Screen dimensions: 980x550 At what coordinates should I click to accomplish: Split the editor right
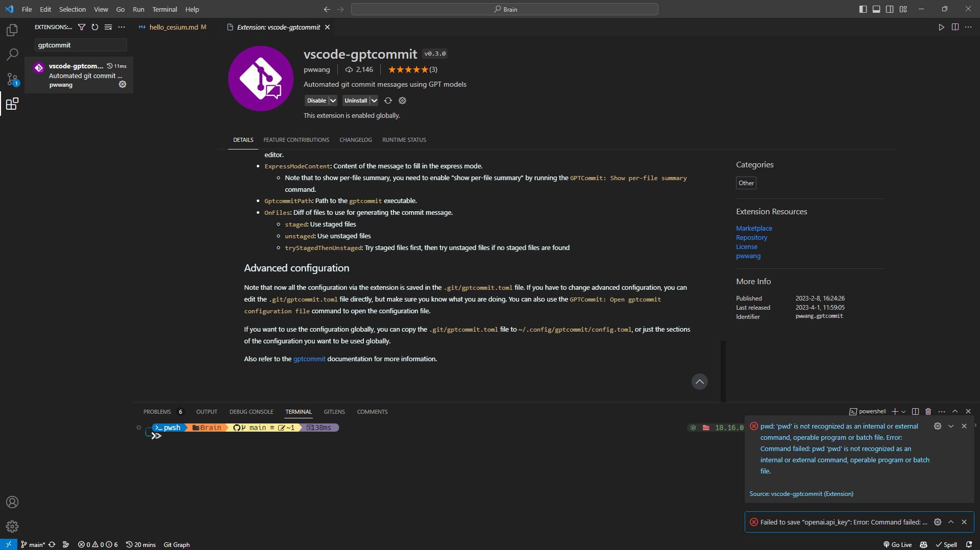click(x=955, y=27)
